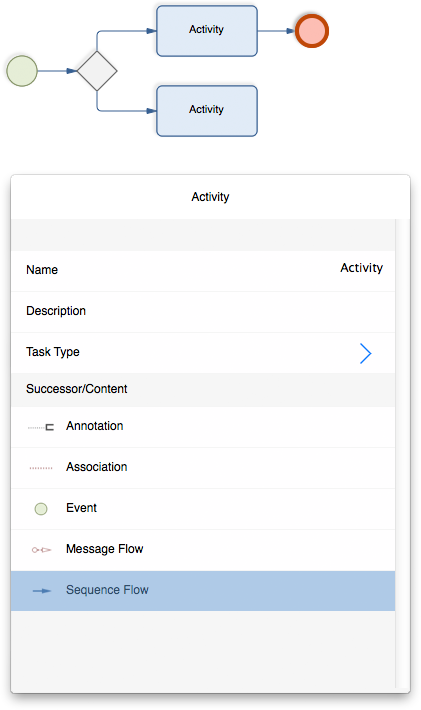The height and width of the screenshot is (710, 421).
Task: Click the Message Flow arrow icon
Action: (41, 550)
